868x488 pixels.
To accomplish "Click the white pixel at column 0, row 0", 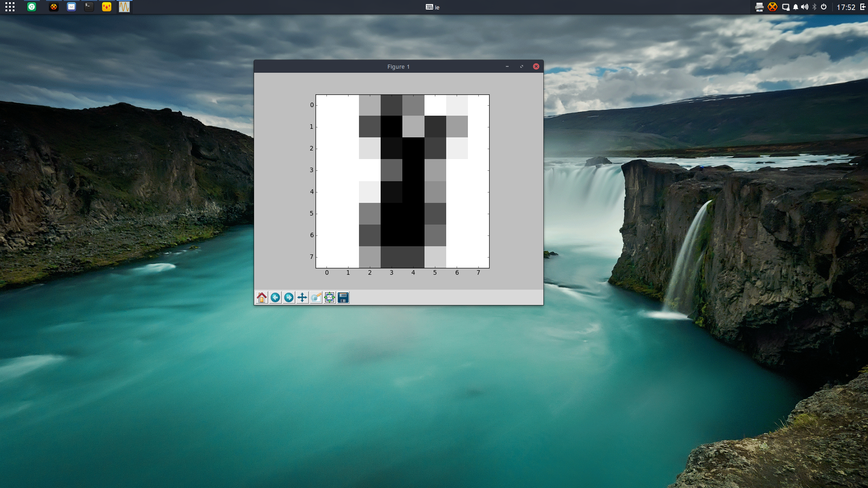I will tap(327, 105).
